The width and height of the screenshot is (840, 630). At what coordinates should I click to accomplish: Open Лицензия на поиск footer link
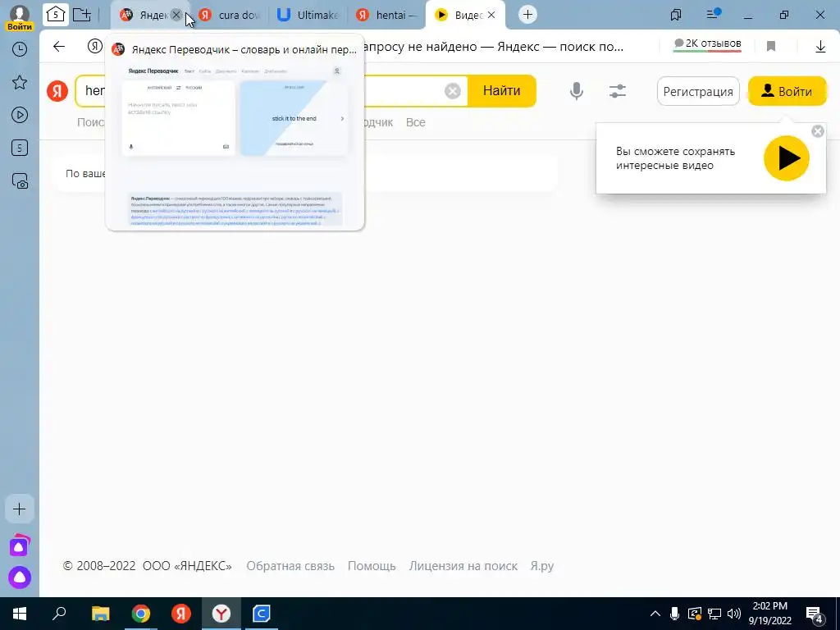(463, 566)
